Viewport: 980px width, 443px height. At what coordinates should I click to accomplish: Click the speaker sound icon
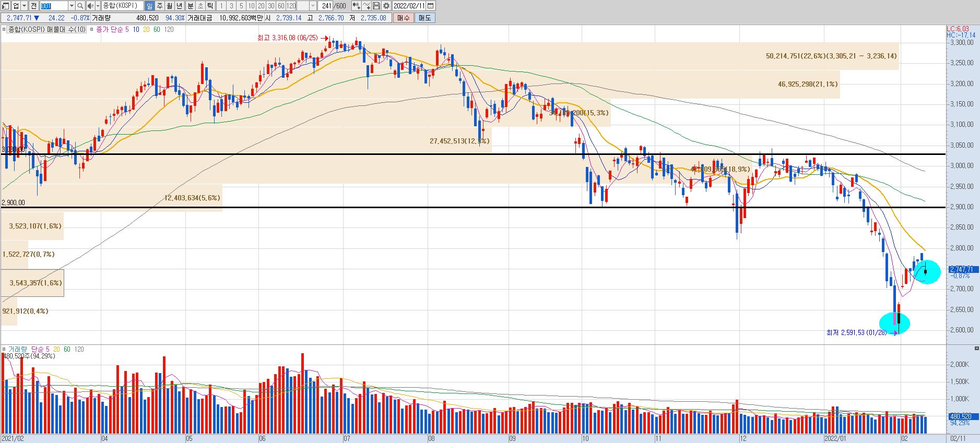(90, 6)
